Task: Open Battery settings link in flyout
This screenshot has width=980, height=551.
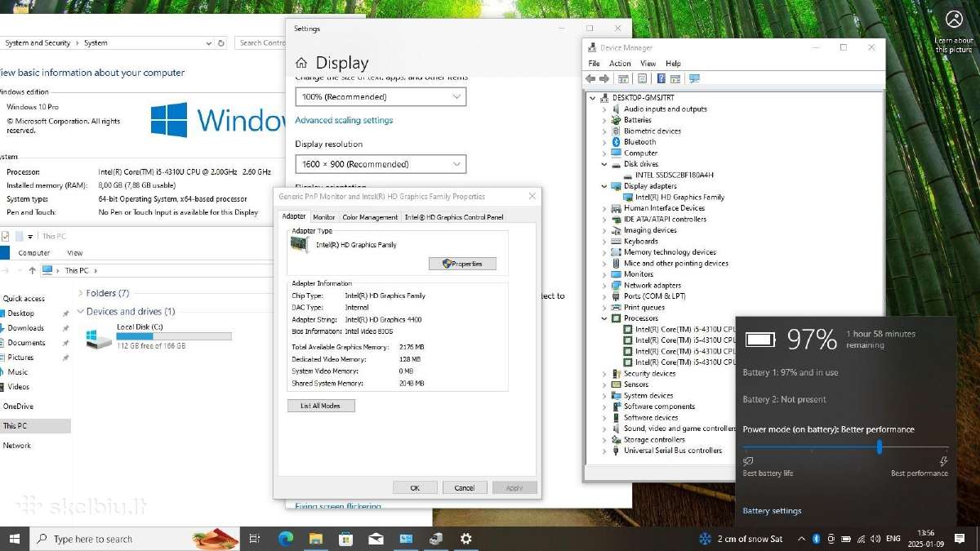Action: [x=772, y=511]
